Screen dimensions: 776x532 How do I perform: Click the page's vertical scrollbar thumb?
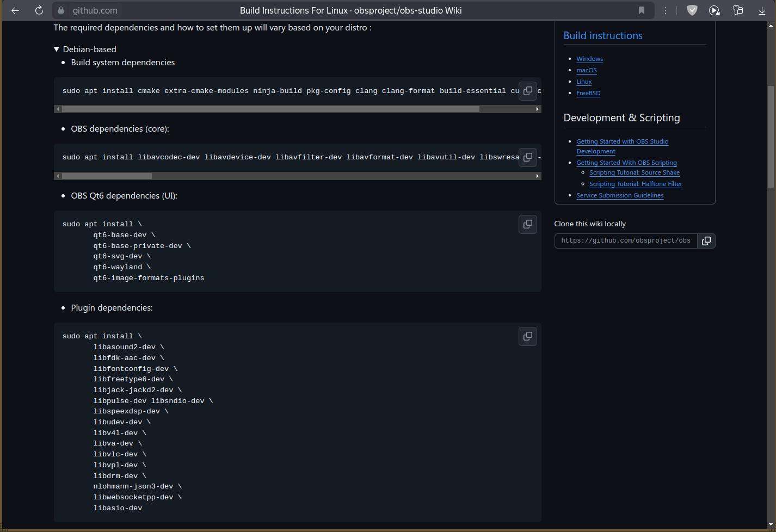click(x=771, y=137)
